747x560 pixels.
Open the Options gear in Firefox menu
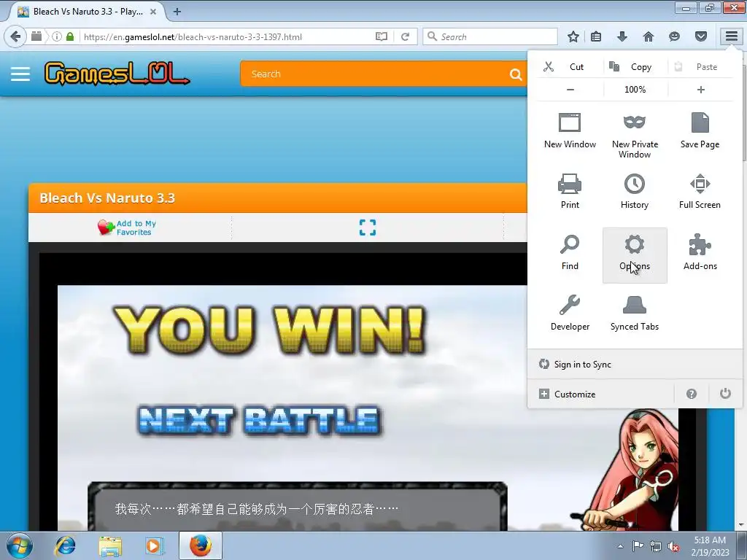(x=635, y=255)
